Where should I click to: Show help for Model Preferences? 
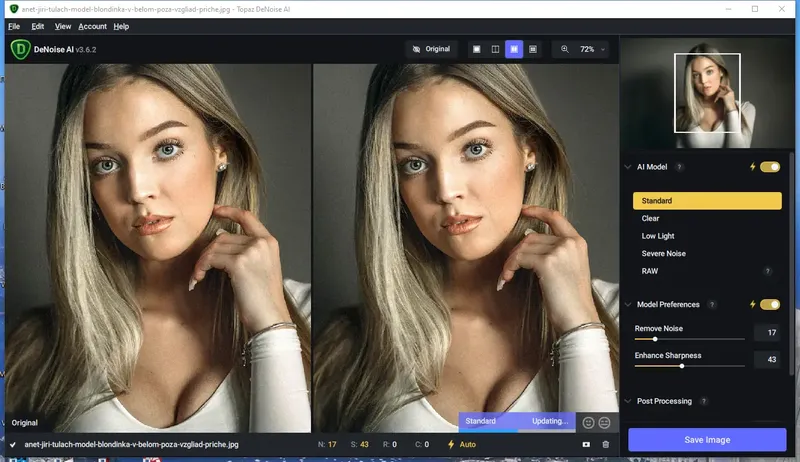712,304
